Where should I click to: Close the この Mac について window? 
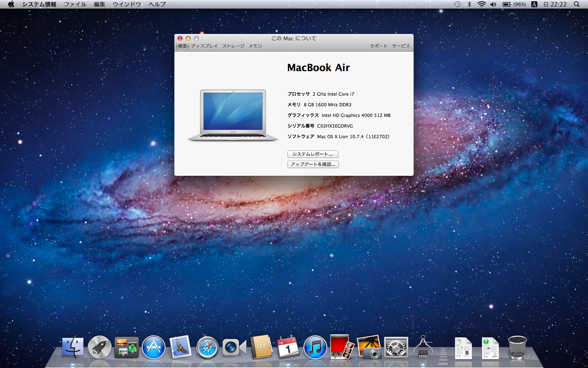[180, 38]
